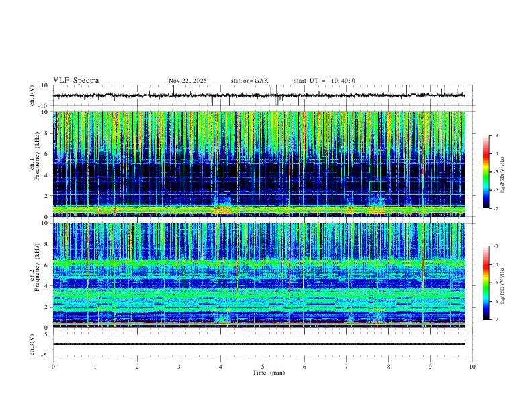
Task: Click the 'Time (min)' axis label
Action: (x=269, y=373)
